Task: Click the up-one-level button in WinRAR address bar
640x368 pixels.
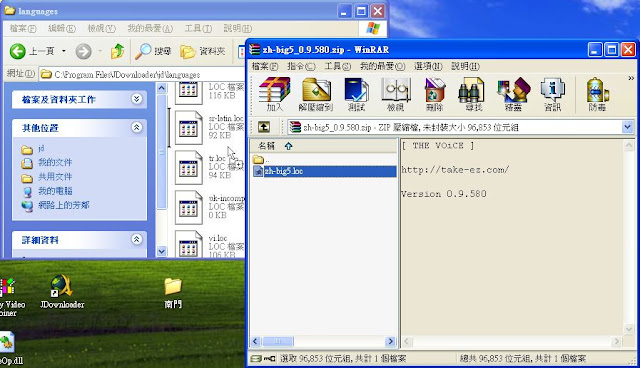Action: coord(264,127)
